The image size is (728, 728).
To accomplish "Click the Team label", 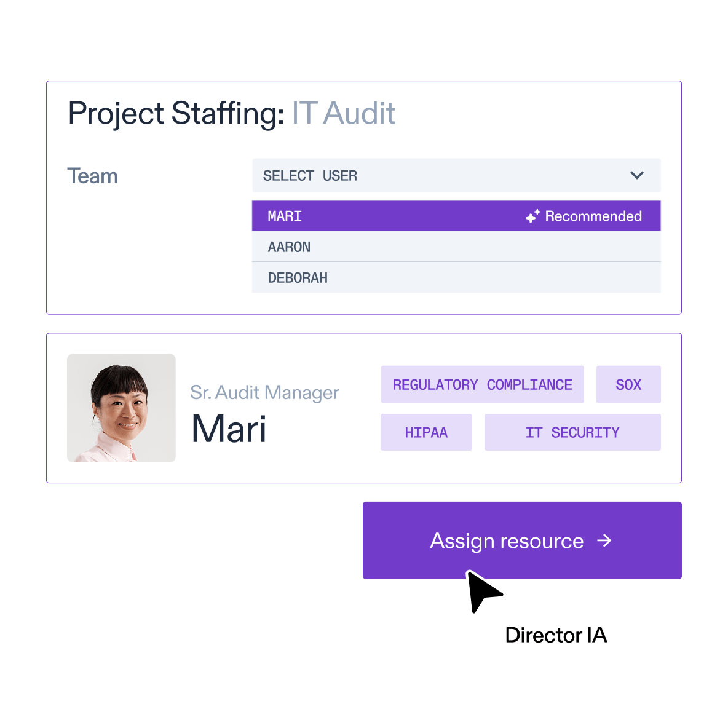I will click(92, 176).
